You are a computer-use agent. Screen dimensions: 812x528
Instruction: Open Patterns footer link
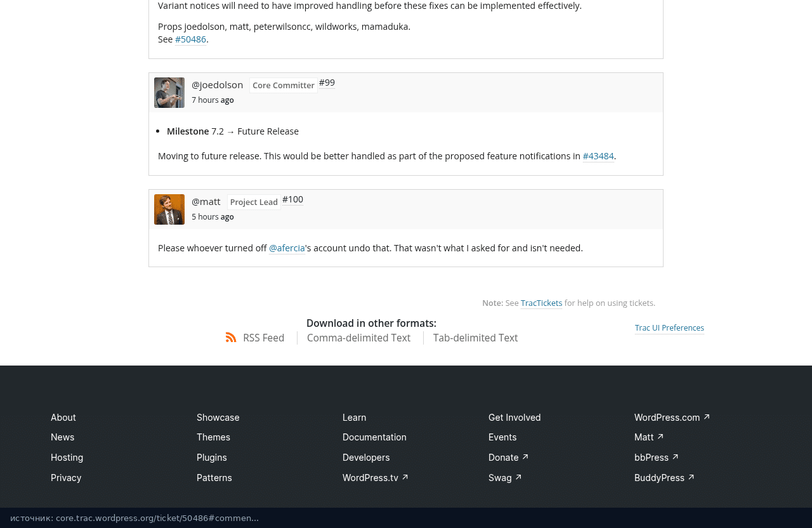pos(214,478)
